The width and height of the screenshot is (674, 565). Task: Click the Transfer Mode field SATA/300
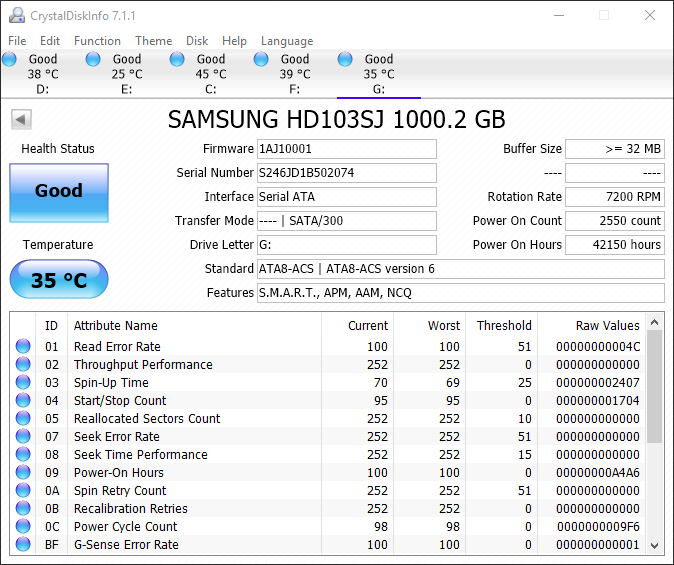point(347,221)
